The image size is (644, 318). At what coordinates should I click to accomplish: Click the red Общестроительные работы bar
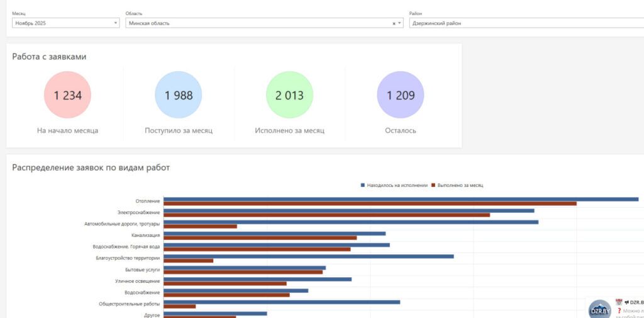[179, 307]
